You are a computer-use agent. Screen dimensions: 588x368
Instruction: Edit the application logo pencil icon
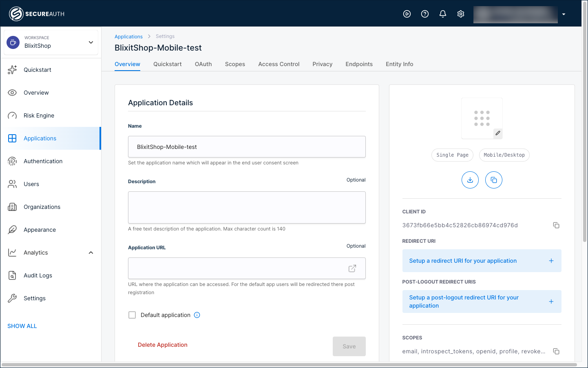498,133
